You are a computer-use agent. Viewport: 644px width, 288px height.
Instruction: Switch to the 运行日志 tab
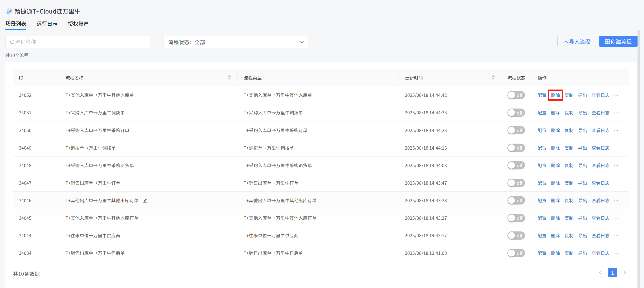pyautogui.click(x=47, y=24)
